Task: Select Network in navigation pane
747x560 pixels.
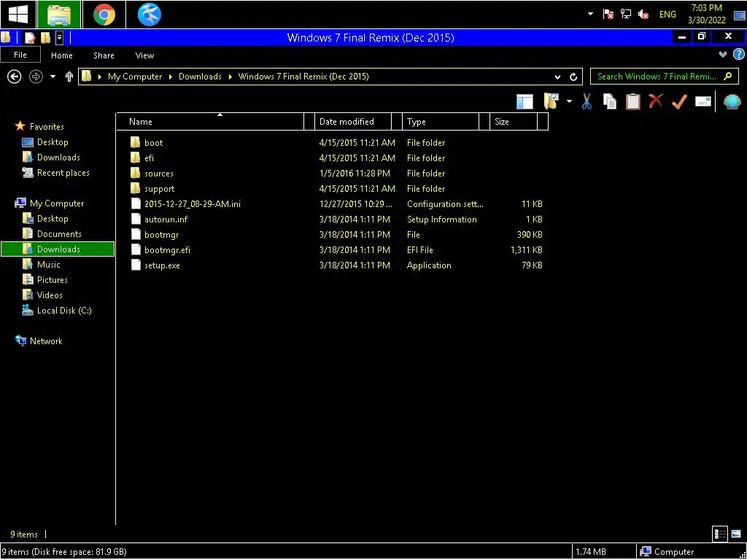Action: tap(46, 341)
